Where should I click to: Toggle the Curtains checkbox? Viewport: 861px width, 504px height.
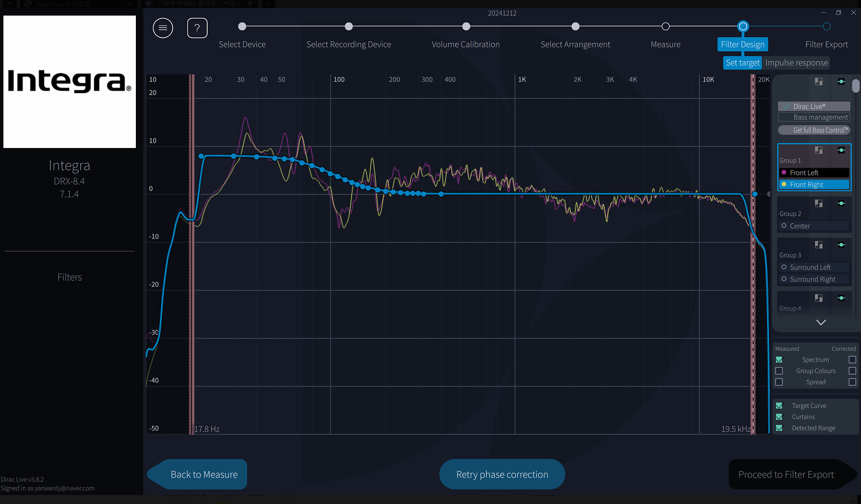click(779, 417)
